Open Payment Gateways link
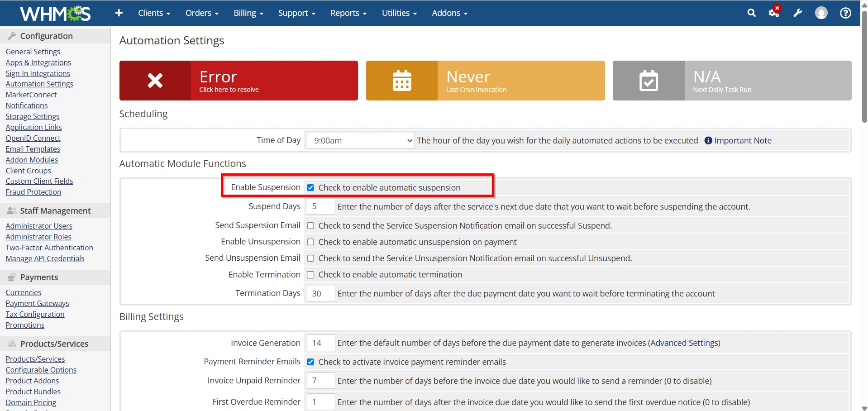This screenshot has height=411, width=868. (x=38, y=303)
